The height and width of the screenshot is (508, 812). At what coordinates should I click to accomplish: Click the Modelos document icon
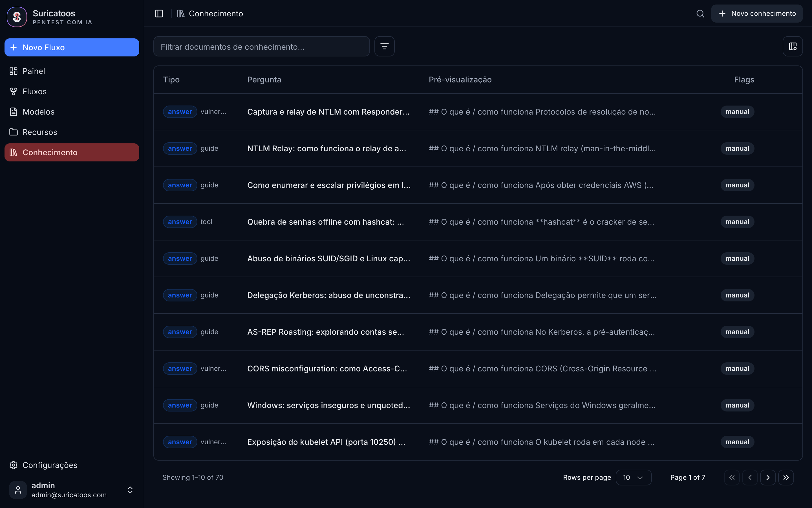(14, 112)
